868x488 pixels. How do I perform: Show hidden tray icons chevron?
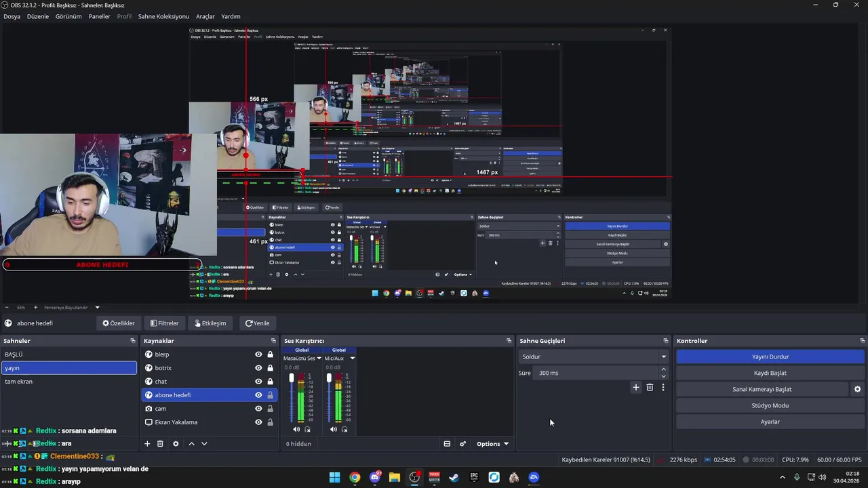(783, 477)
